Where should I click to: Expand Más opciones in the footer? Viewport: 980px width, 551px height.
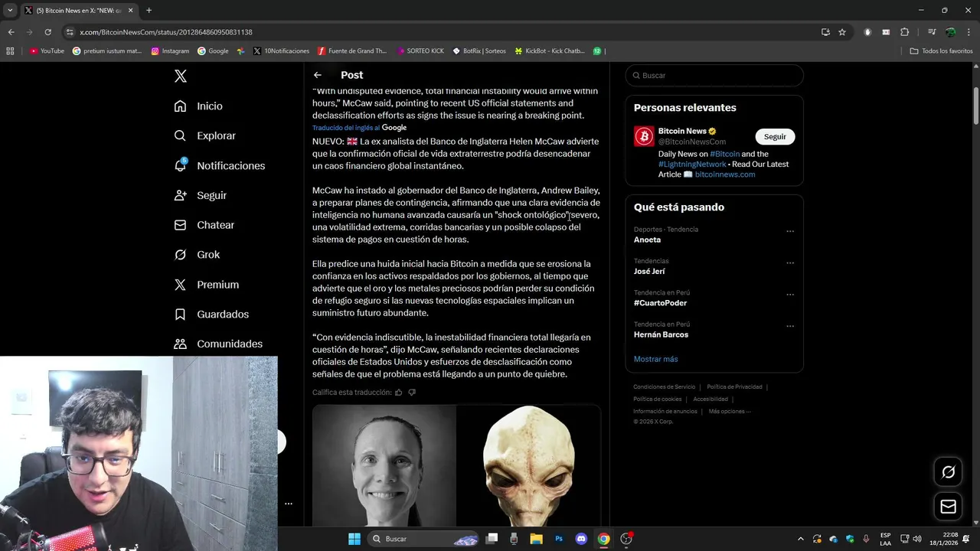pos(730,412)
